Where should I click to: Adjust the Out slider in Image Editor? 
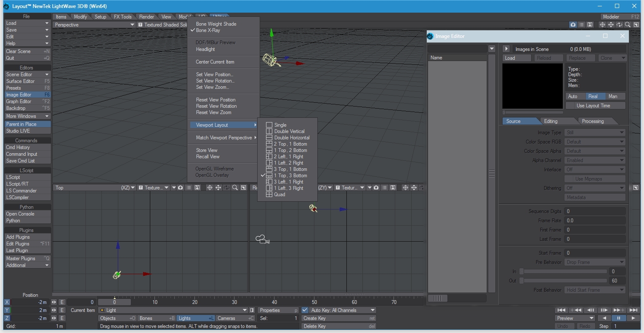[x=564, y=281]
